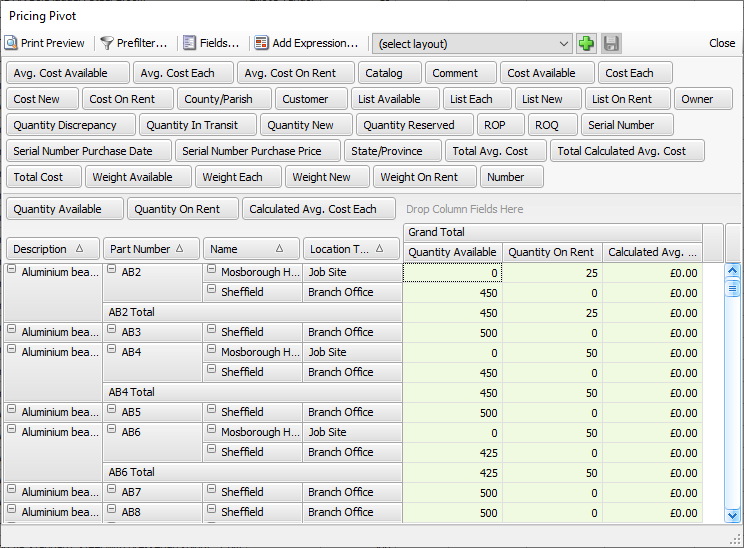Collapse the AB8 part number group
The width and height of the screenshot is (744, 548).
coord(112,509)
